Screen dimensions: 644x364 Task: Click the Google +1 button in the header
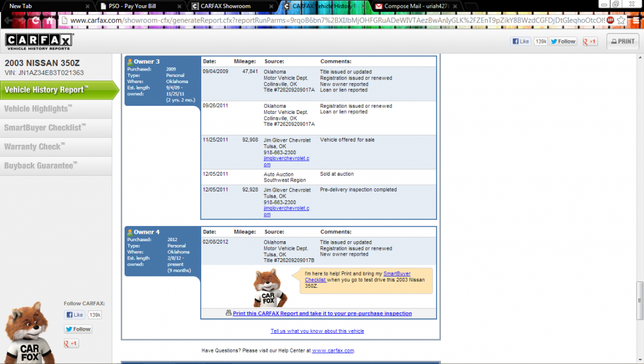pyautogui.click(x=590, y=42)
